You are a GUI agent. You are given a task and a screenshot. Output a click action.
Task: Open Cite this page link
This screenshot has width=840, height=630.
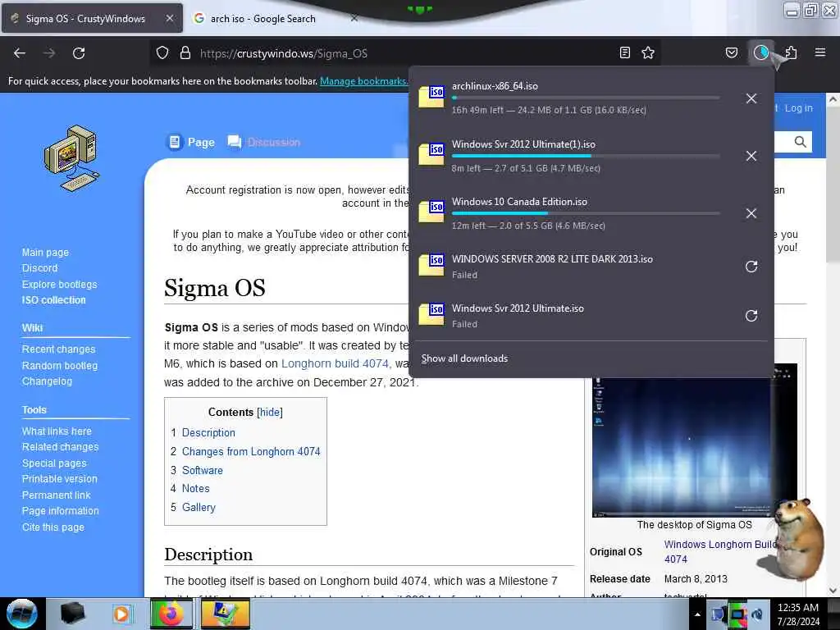click(x=53, y=527)
